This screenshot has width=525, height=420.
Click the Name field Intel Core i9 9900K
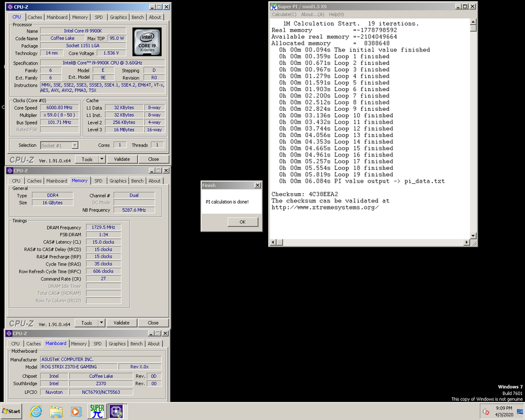83,31
